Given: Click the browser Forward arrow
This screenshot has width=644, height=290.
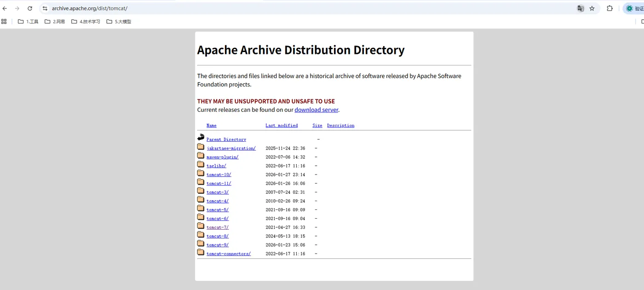Looking at the screenshot, I should coord(17,8).
